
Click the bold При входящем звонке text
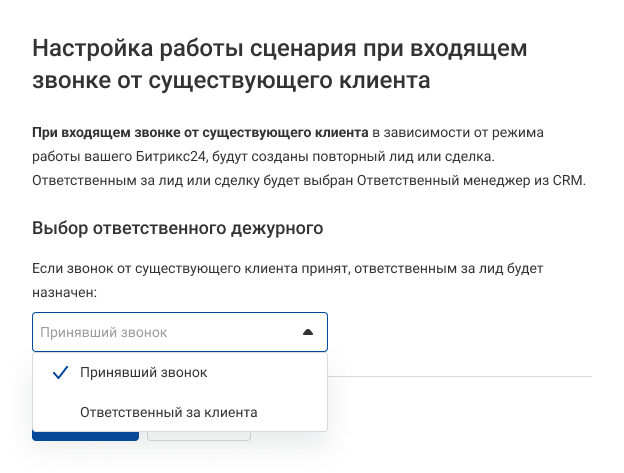(200, 131)
